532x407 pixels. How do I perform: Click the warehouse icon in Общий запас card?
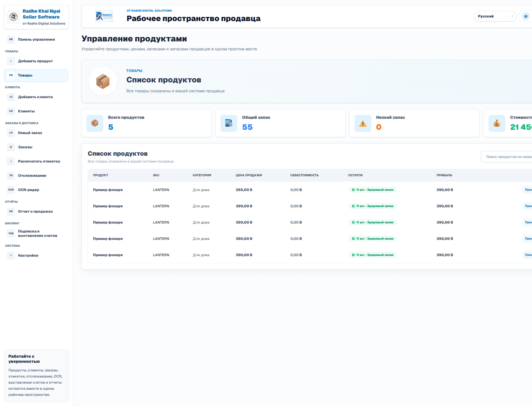click(x=229, y=123)
